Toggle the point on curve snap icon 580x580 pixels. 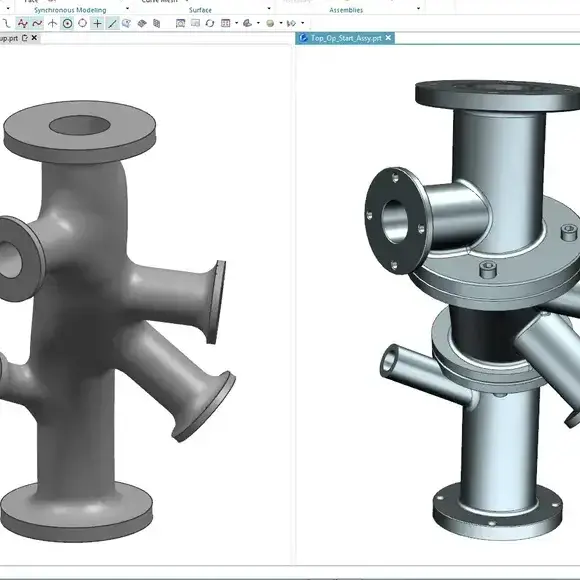[x=112, y=24]
